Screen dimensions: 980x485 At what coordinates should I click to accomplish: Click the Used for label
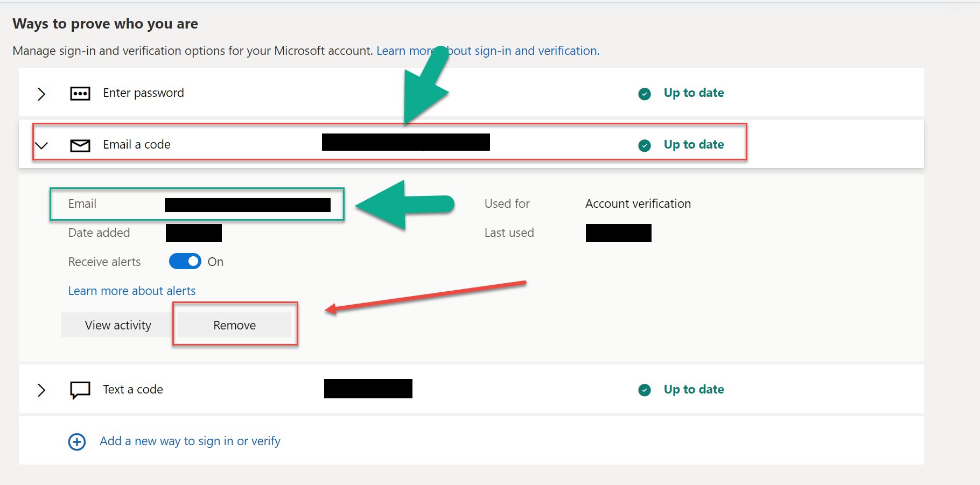[507, 203]
